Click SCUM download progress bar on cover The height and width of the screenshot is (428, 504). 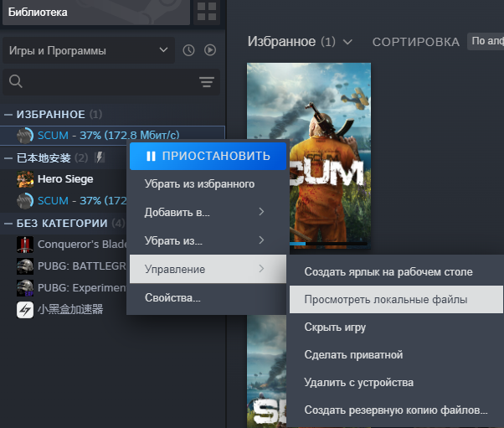(x=328, y=244)
